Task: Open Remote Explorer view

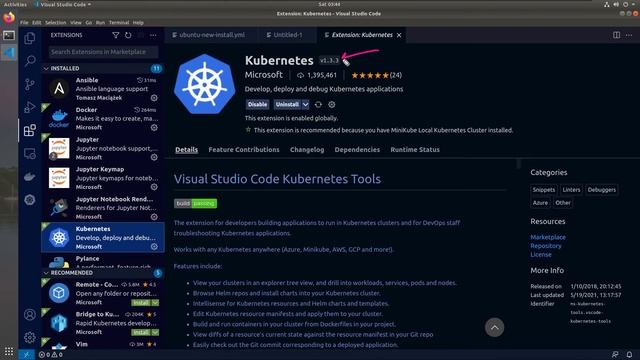Action: pyautogui.click(x=29, y=153)
